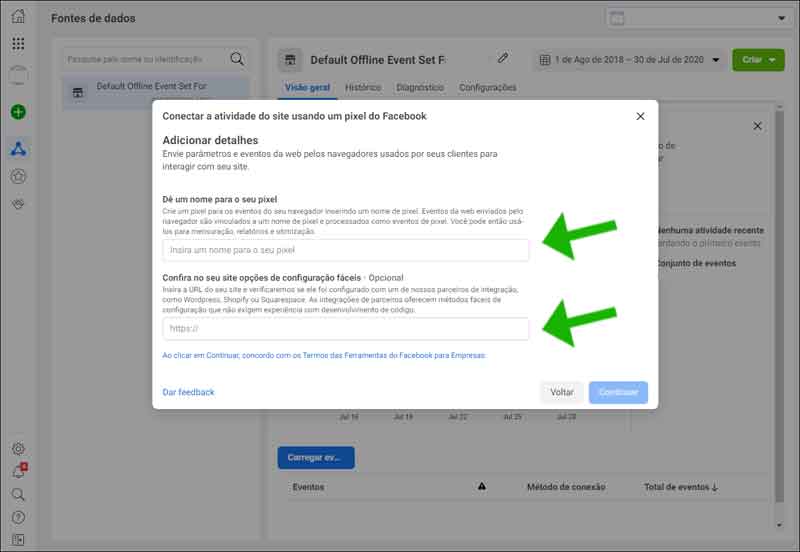Click the Voltar button
Viewport: 800px width, 552px height.
(x=562, y=392)
